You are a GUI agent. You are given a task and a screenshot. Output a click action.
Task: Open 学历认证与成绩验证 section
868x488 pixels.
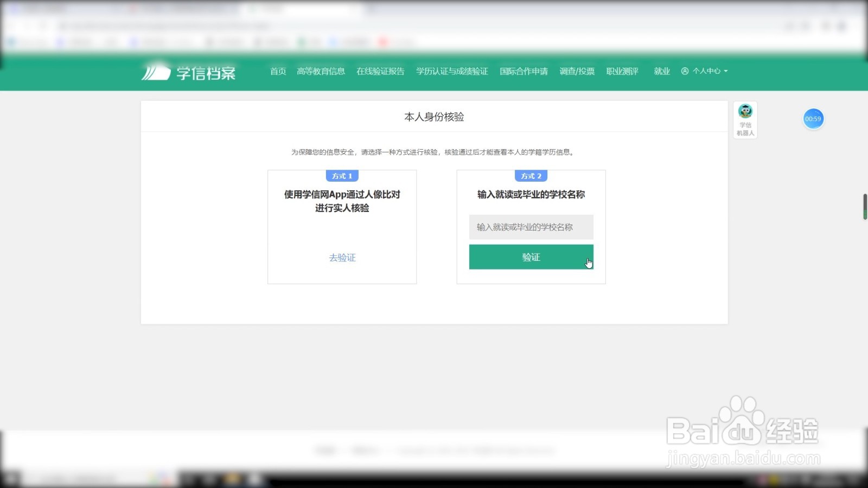coord(452,71)
